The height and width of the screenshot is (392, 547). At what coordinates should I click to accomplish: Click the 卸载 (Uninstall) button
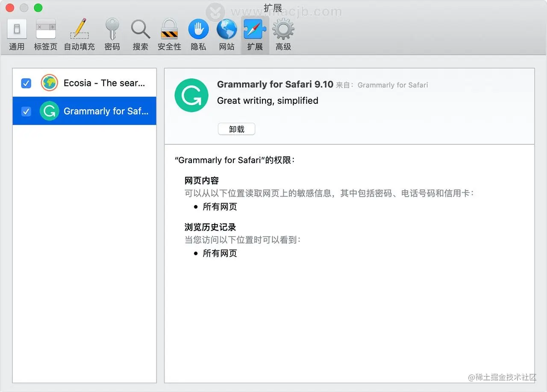pos(237,129)
